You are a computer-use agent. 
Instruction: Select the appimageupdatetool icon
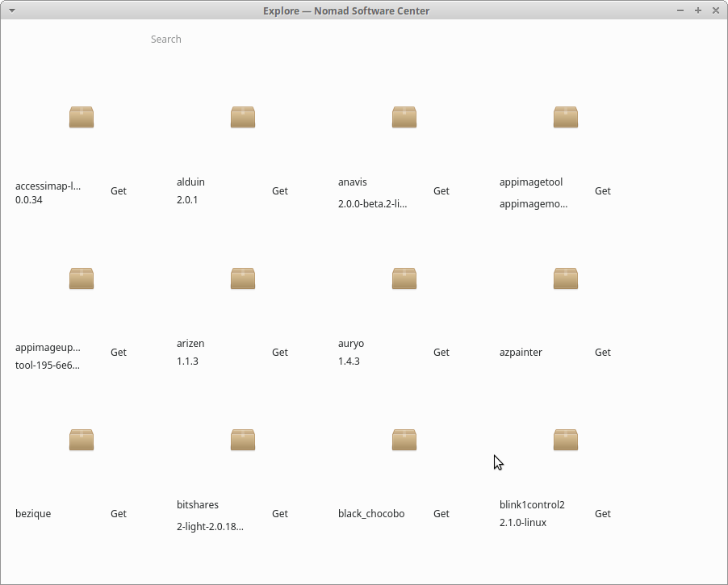tap(81, 278)
